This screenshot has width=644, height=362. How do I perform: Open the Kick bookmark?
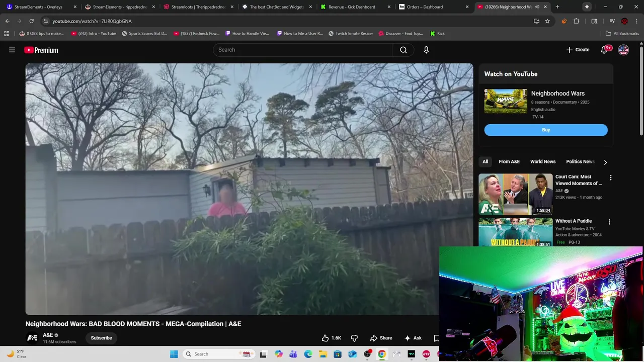point(437,34)
